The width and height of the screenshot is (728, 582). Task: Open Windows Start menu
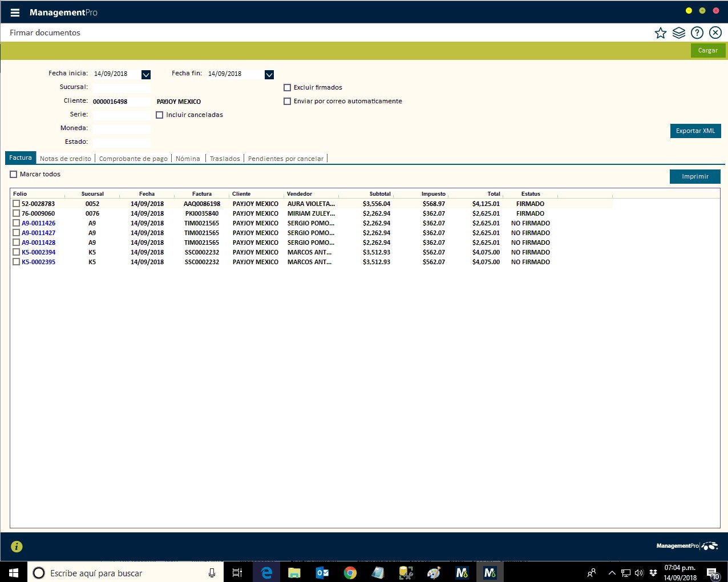click(14, 572)
